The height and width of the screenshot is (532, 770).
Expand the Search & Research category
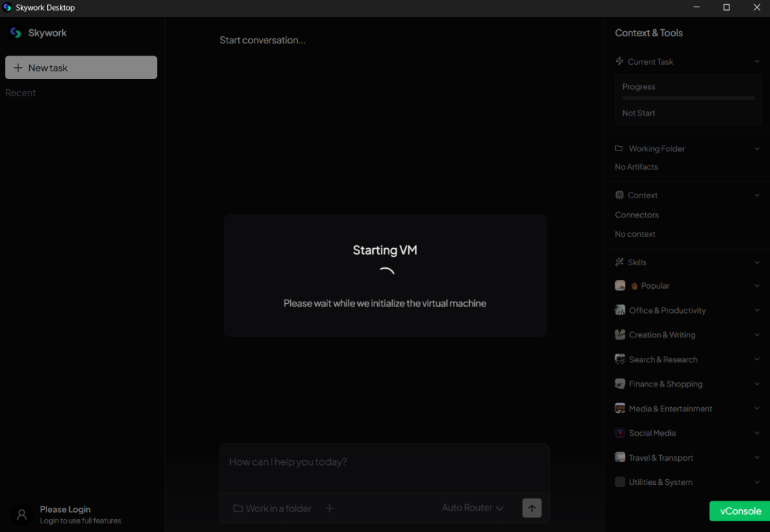[x=756, y=359]
